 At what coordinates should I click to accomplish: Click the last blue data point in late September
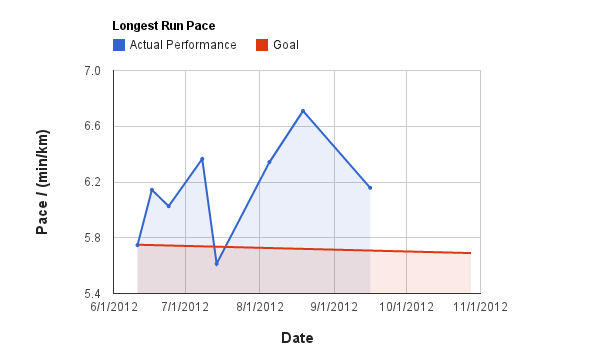370,188
